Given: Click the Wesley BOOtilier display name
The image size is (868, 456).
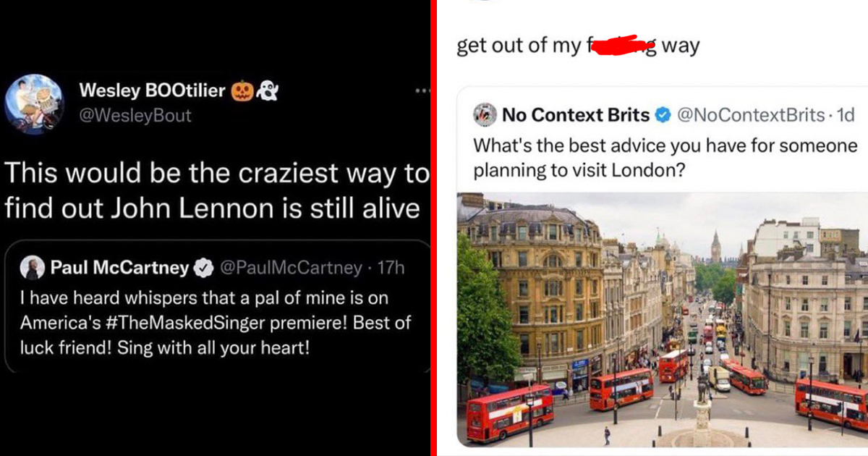Looking at the screenshot, I should point(153,90).
